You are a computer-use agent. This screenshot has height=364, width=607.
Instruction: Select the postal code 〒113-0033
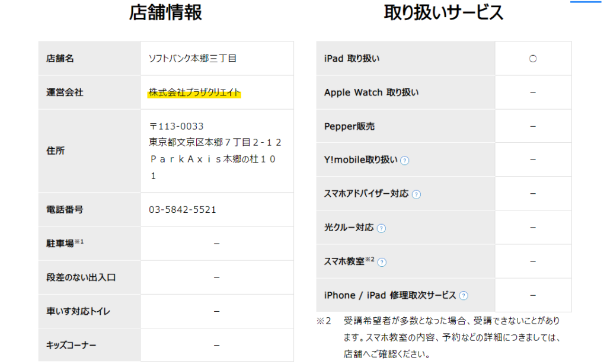(x=177, y=126)
